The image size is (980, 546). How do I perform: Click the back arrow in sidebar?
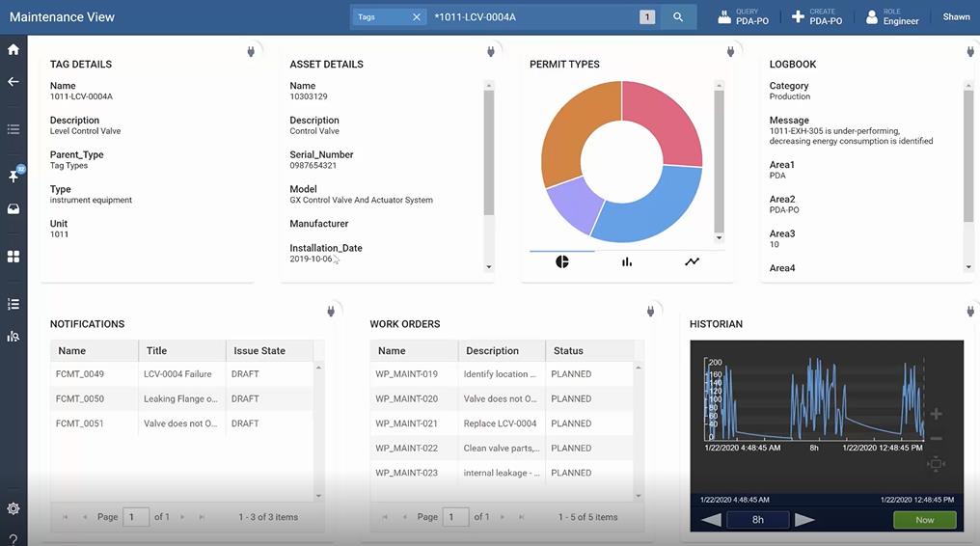[14, 81]
